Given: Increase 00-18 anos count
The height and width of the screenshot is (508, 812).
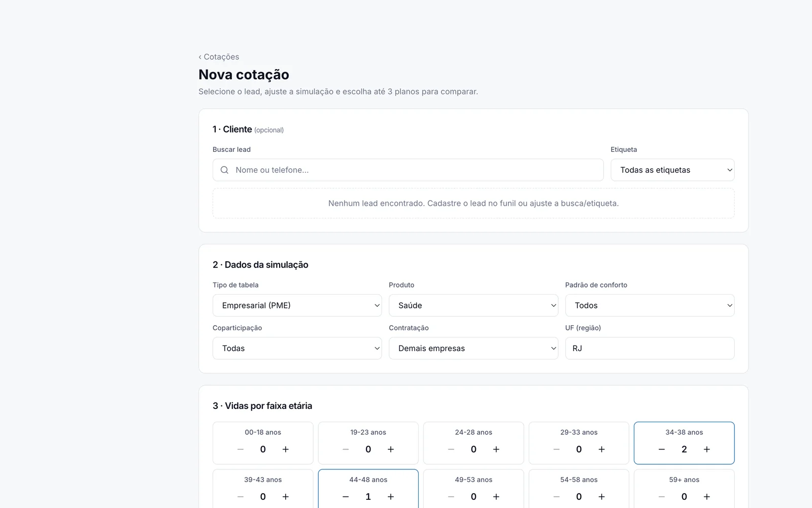Looking at the screenshot, I should pos(286,449).
